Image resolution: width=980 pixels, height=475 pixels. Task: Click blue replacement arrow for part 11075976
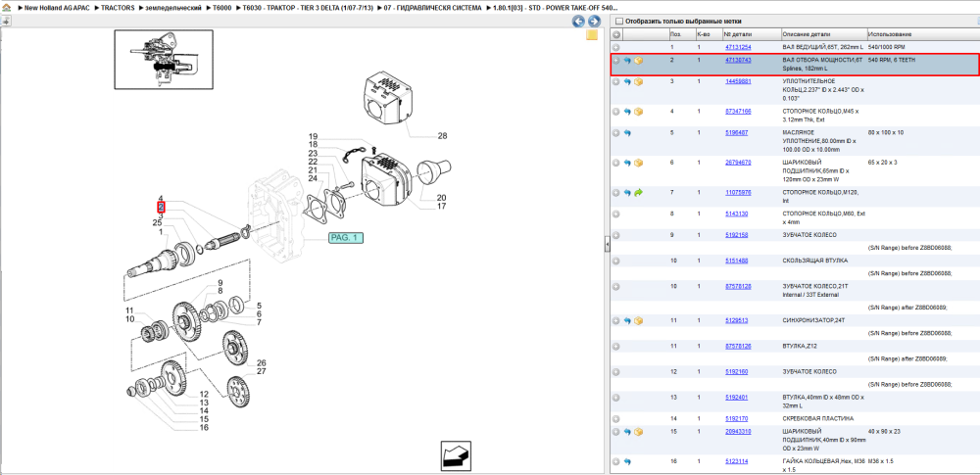pyautogui.click(x=627, y=193)
